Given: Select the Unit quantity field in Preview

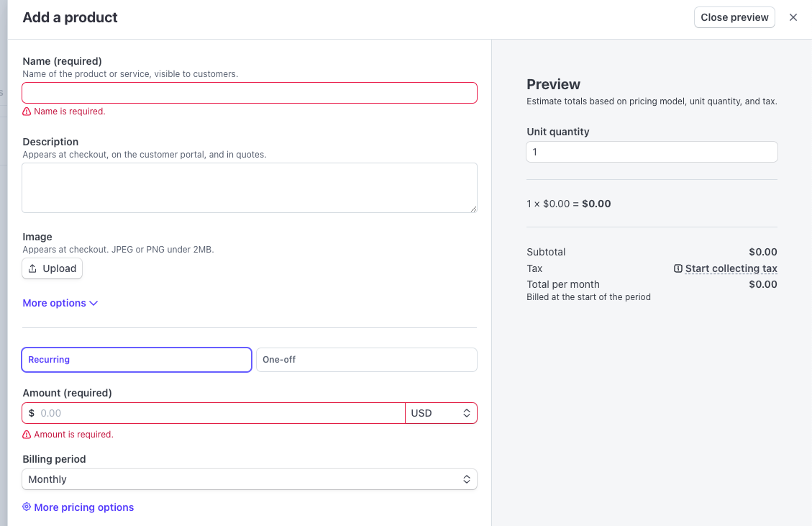Looking at the screenshot, I should click(652, 152).
